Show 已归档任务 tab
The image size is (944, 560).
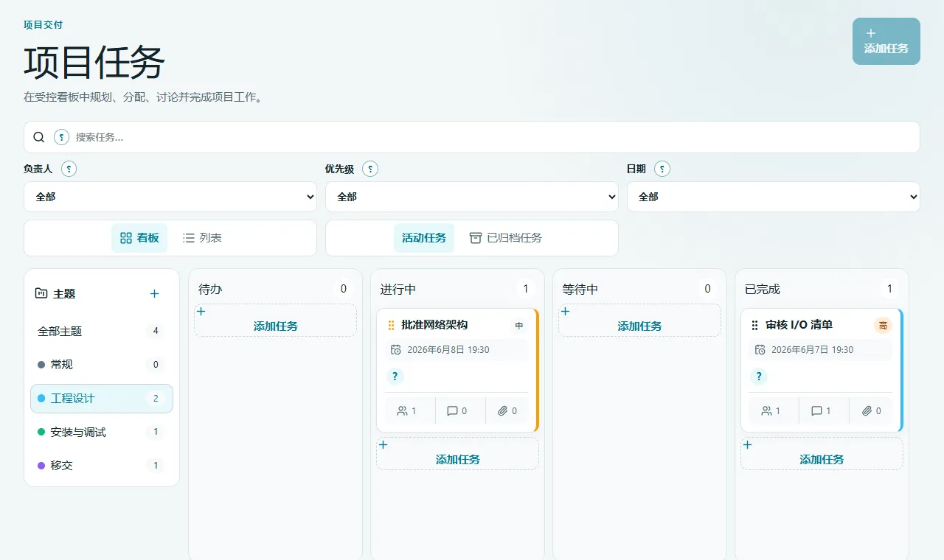pos(506,238)
